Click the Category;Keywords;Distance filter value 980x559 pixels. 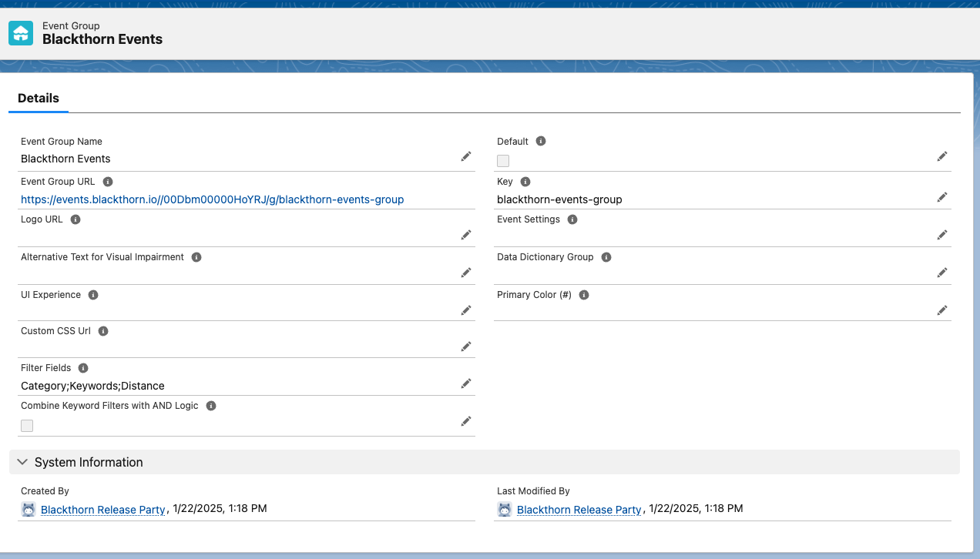92,386
